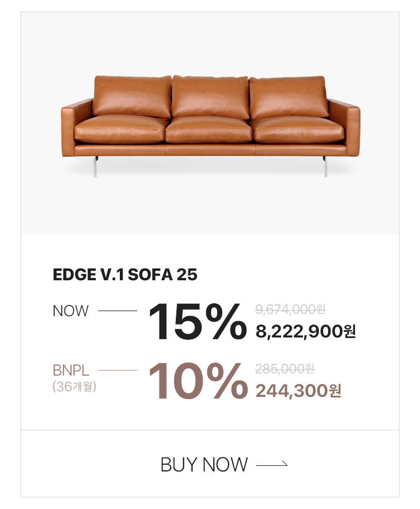This screenshot has width=420, height=509.
Task: Click the brown leather sofa product image
Action: (x=210, y=123)
